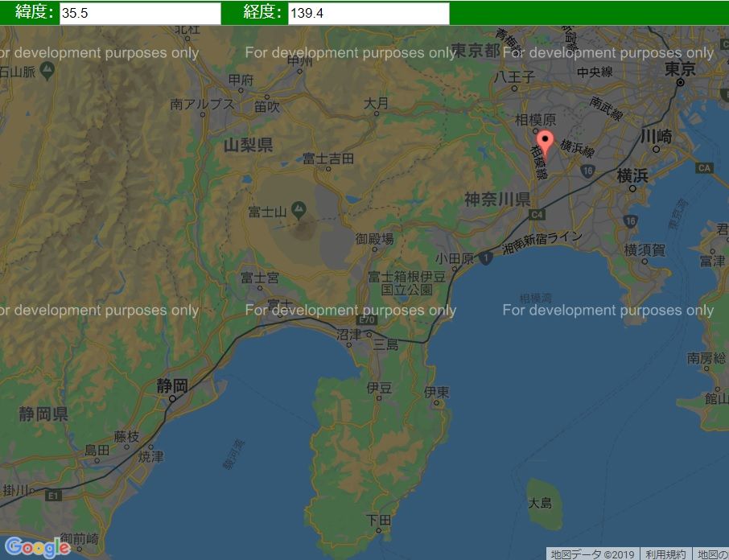Click the 笛吹 city label

coord(267,106)
